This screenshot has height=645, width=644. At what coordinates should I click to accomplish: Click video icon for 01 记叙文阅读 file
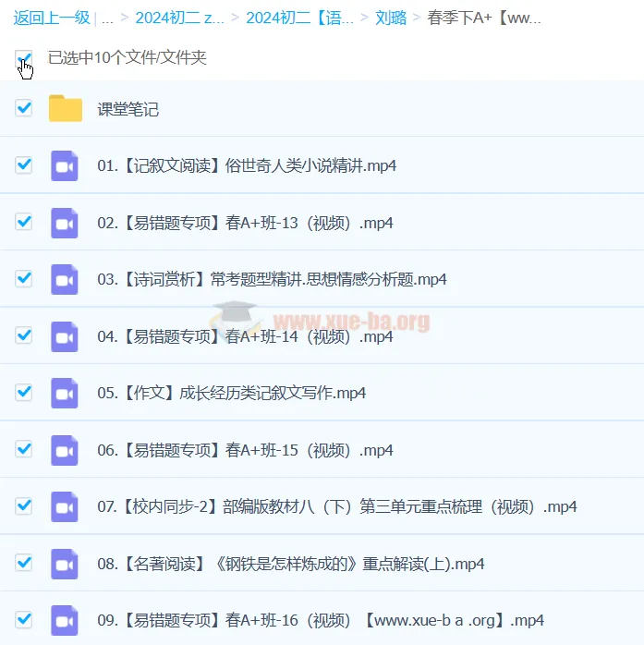coord(65,165)
